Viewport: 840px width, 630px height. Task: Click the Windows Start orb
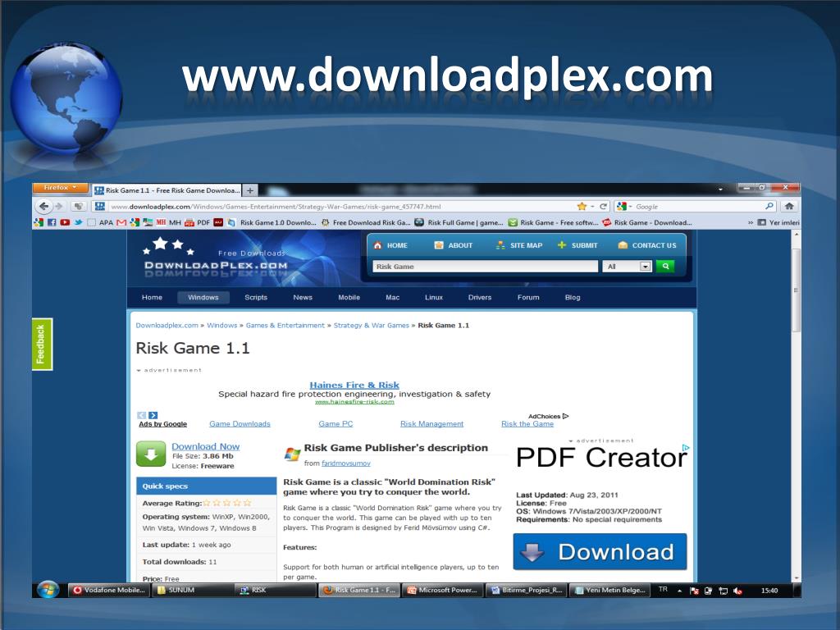point(48,590)
